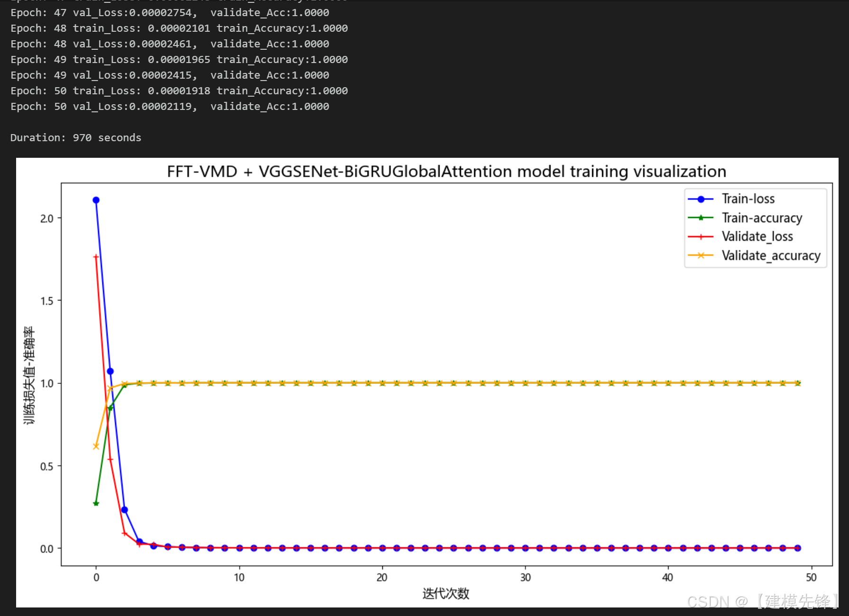849x616 pixels.
Task: Click the 迭代次数 x-axis label
Action: pos(445,593)
